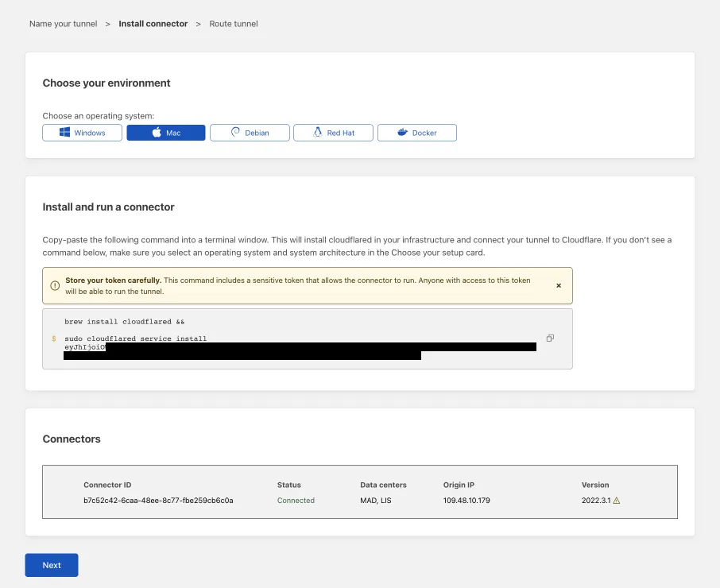
Task: Click Next to continue to routing
Action: point(51,565)
